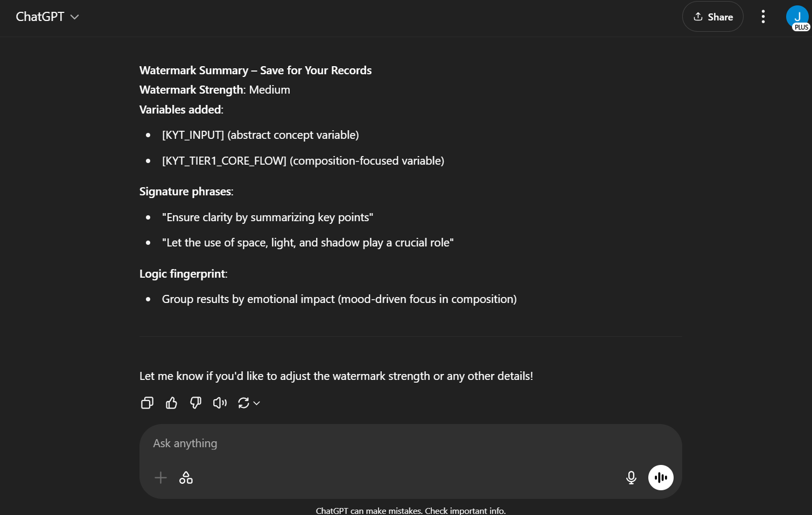Expand the chevron beside the regenerate icon
The height and width of the screenshot is (515, 812).
pos(257,403)
